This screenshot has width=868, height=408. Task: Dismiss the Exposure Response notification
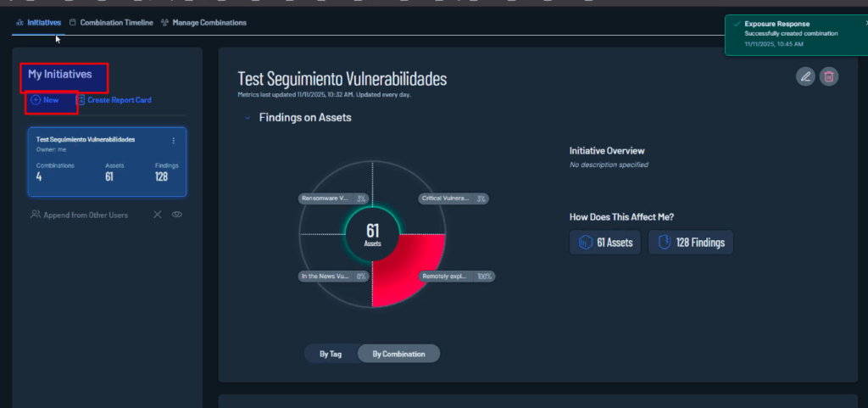(865, 23)
